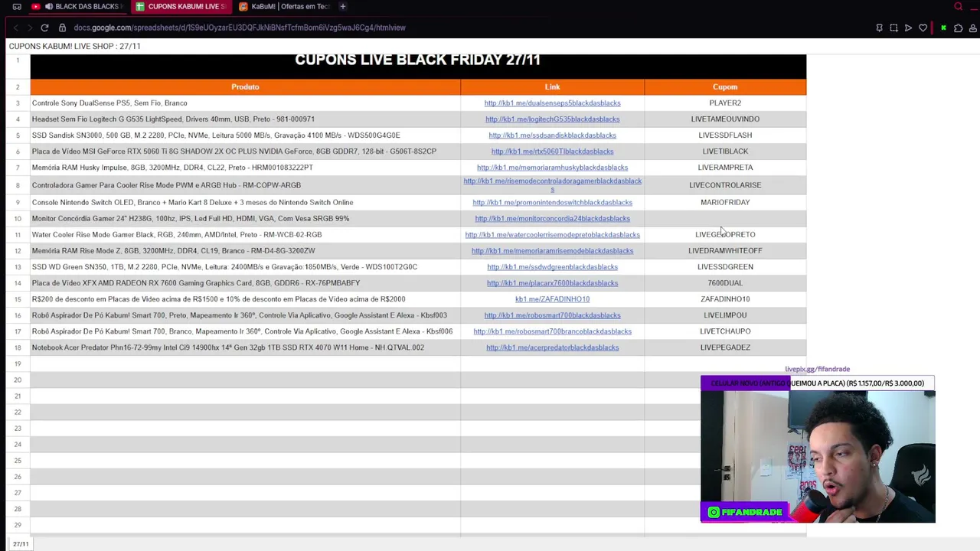This screenshot has width=980, height=551.
Task: Open the placarx7600blackdasblacks link
Action: tap(552, 283)
